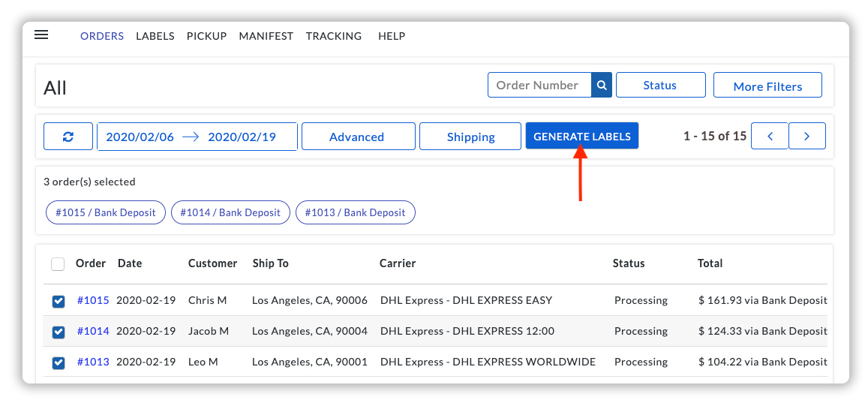The width and height of the screenshot is (868, 403).
Task: Click the $ 161.93 via Bank Deposit total
Action: tap(763, 301)
